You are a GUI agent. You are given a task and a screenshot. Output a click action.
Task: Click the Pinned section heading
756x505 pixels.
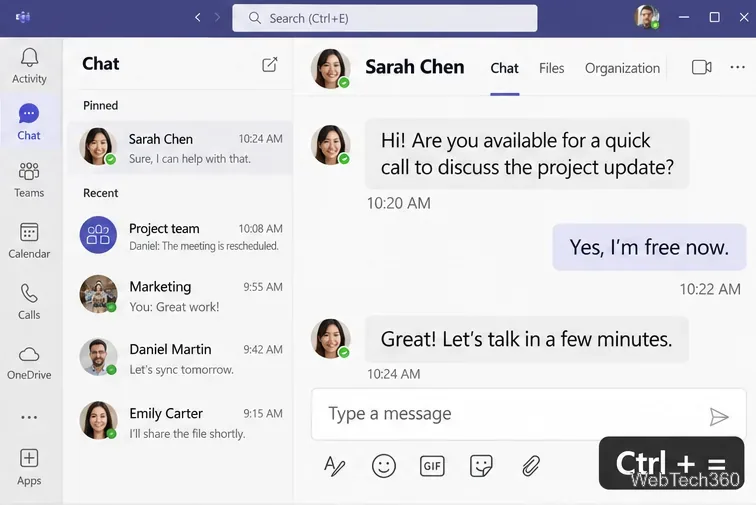pos(100,106)
